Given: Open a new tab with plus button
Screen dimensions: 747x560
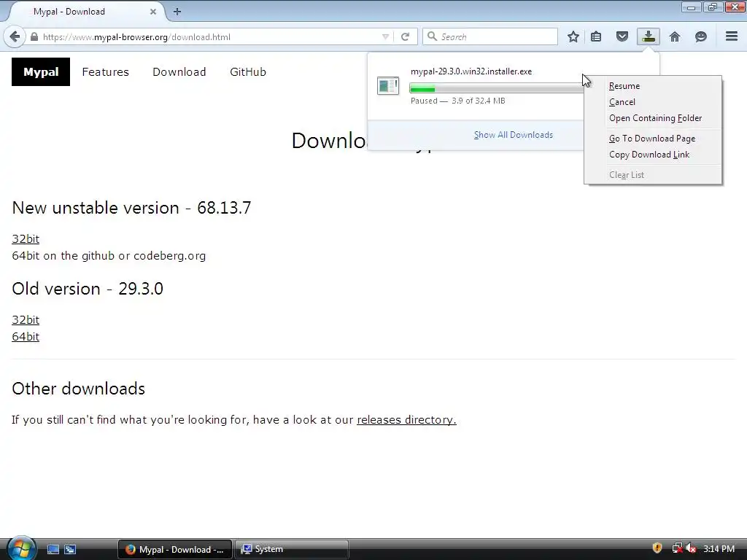Looking at the screenshot, I should pyautogui.click(x=177, y=12).
